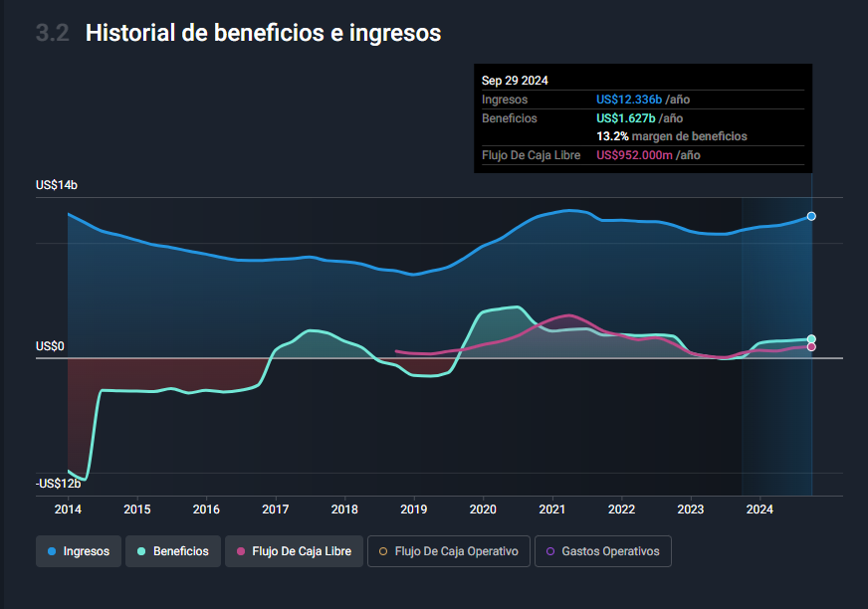
Task: Click the US$952.000m free cash flow value
Action: 634,155
